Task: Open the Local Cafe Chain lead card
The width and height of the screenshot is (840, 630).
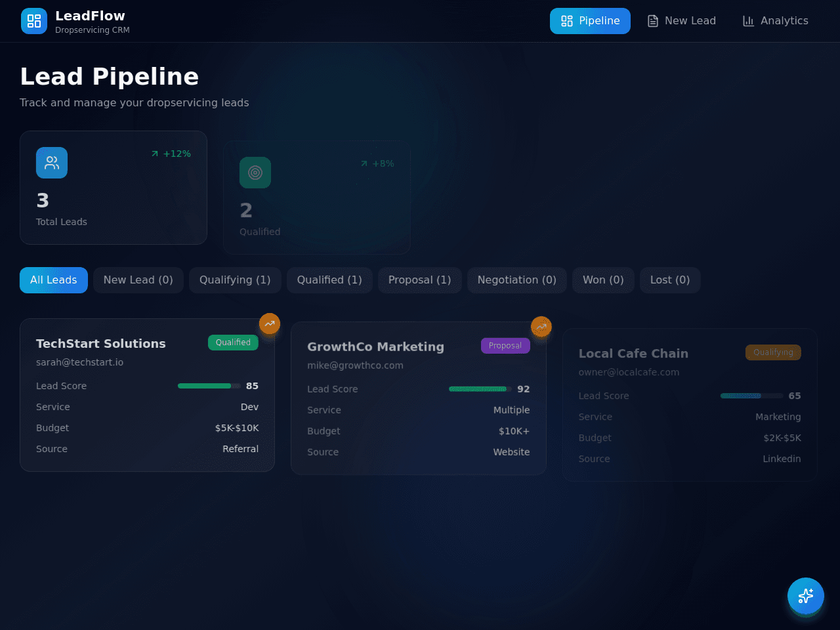Action: [x=690, y=405]
